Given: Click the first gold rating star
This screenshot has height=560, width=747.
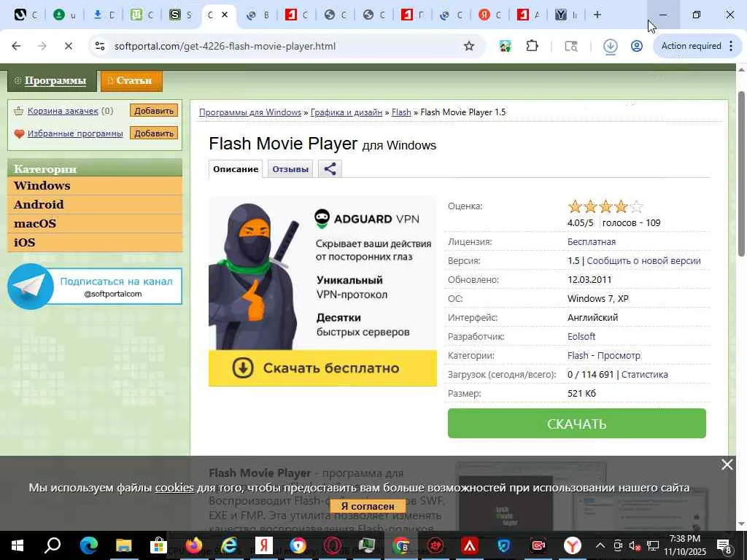Looking at the screenshot, I should point(575,206).
